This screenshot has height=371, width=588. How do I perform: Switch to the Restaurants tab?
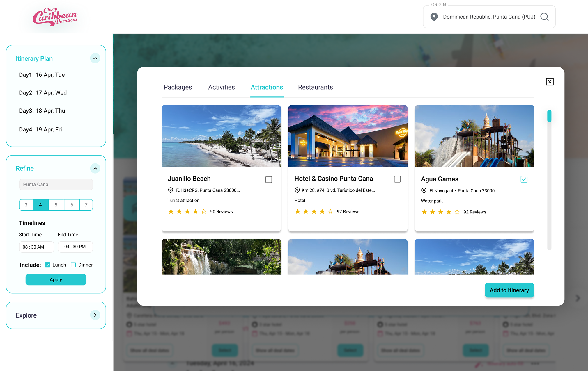(x=316, y=87)
